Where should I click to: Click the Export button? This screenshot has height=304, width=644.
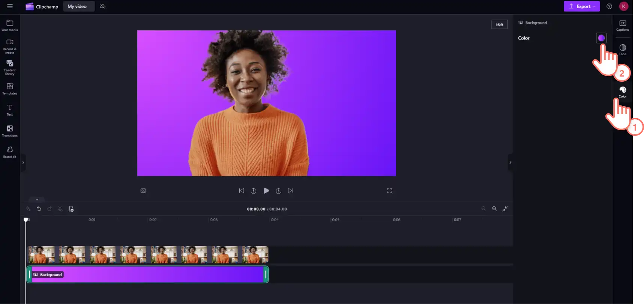(x=581, y=6)
